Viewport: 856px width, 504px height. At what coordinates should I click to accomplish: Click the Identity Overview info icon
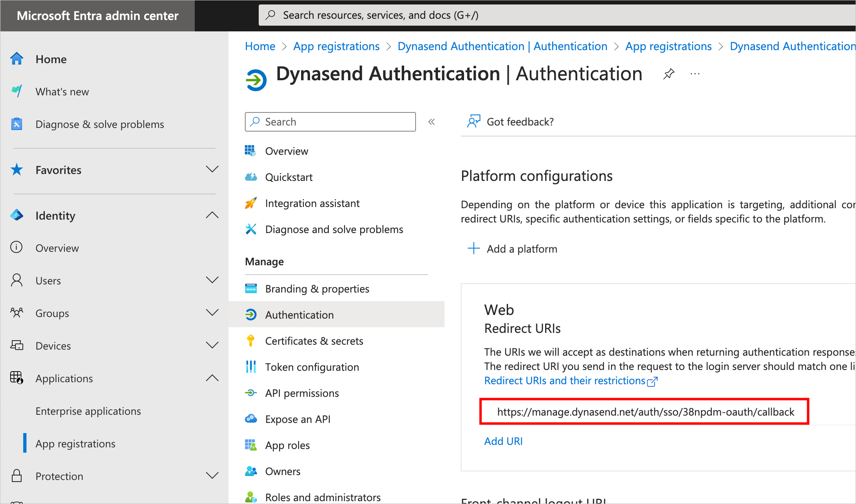pos(17,247)
